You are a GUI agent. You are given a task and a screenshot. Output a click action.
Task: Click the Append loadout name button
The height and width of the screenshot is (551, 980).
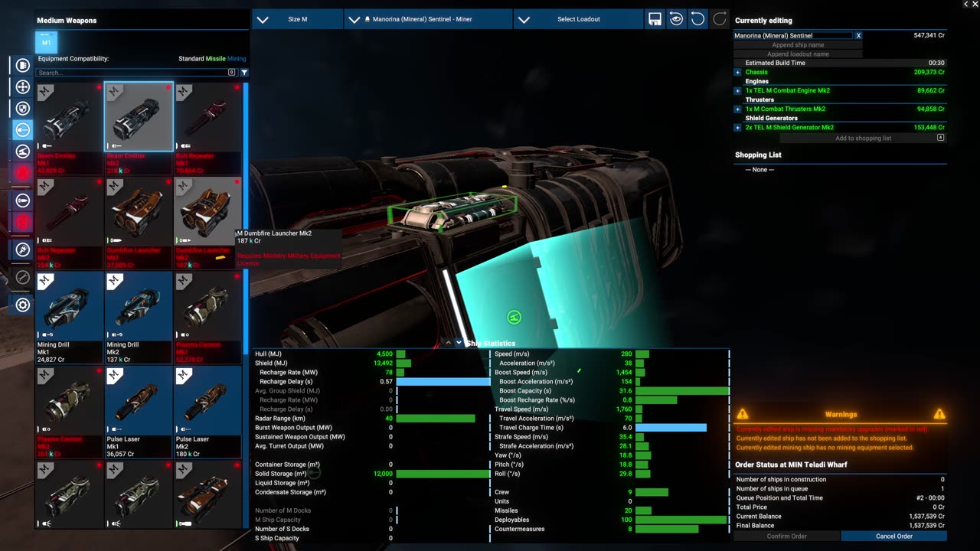[799, 54]
